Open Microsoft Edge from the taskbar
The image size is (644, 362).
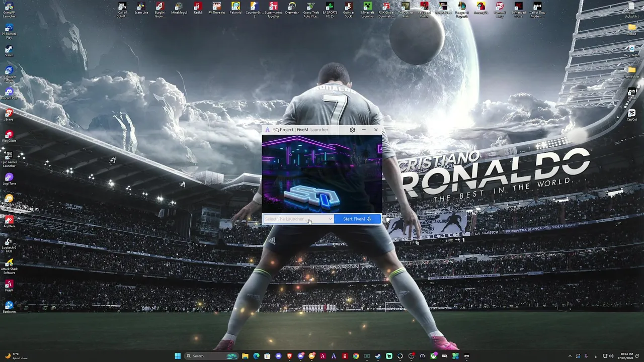pos(256,356)
